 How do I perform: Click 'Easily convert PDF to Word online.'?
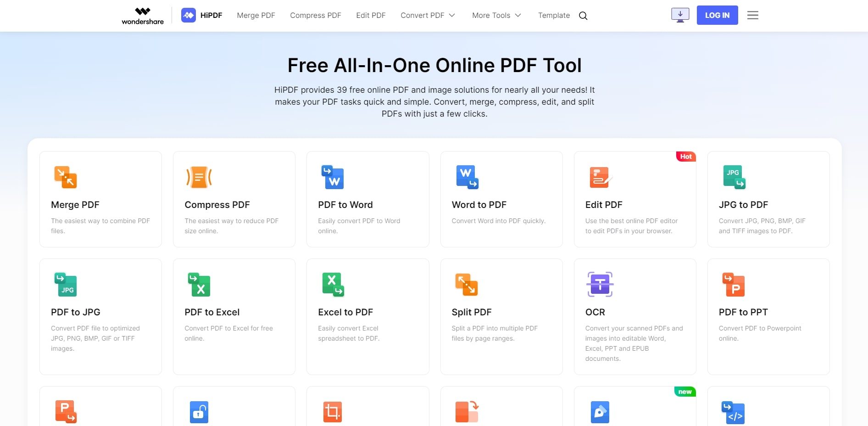point(359,226)
